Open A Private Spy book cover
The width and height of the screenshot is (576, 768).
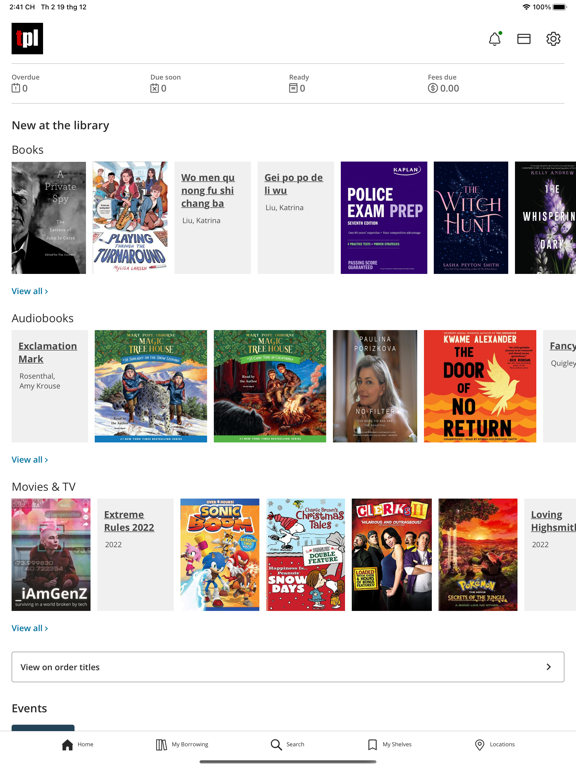(48, 217)
